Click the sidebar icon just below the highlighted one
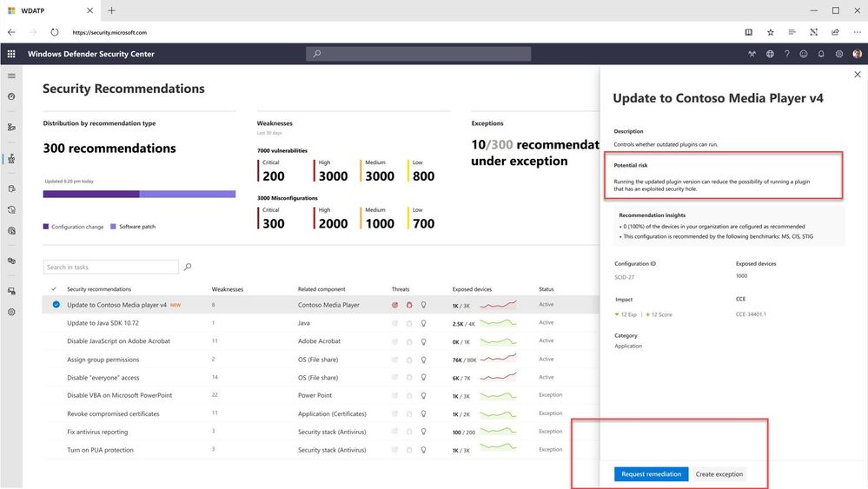This screenshot has height=489, width=868. pos(11,188)
